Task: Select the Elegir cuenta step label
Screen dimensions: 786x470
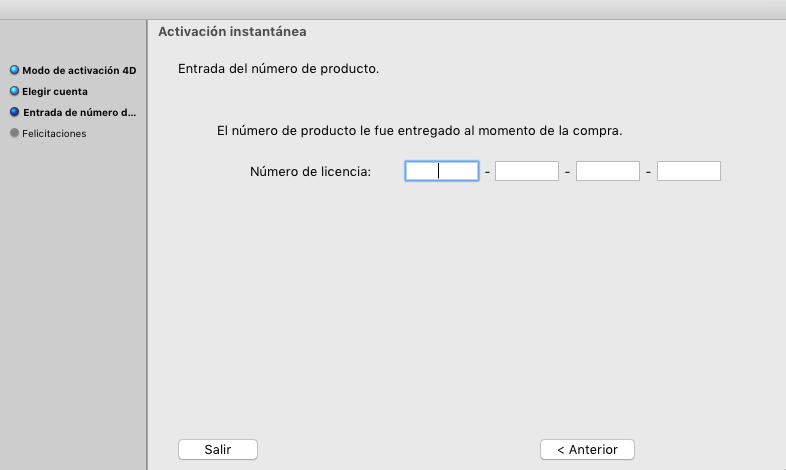Action: [55, 91]
